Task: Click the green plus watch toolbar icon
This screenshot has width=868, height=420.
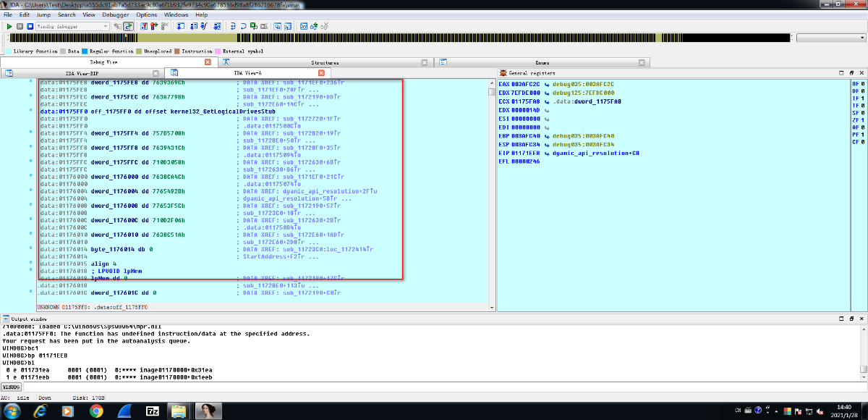Action: coord(314,26)
